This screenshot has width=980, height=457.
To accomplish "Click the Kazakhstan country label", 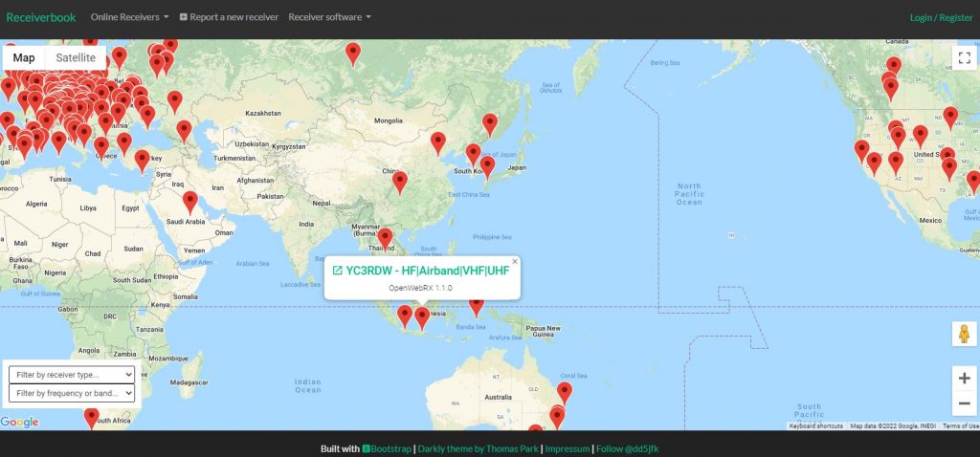I will point(263,114).
